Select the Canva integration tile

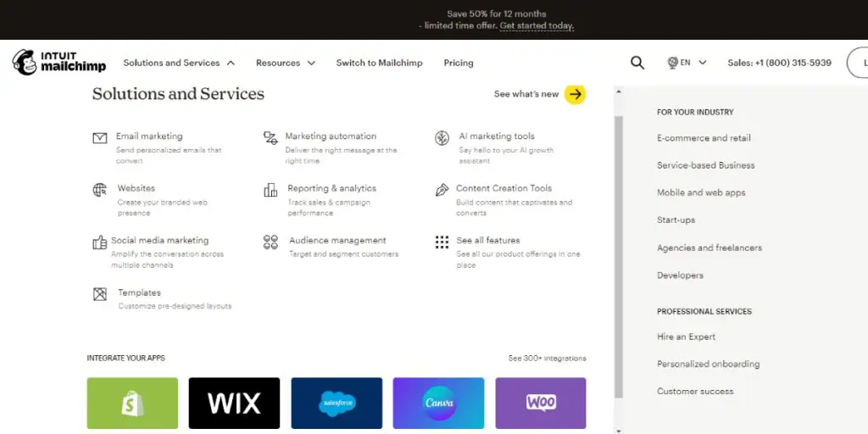click(438, 403)
